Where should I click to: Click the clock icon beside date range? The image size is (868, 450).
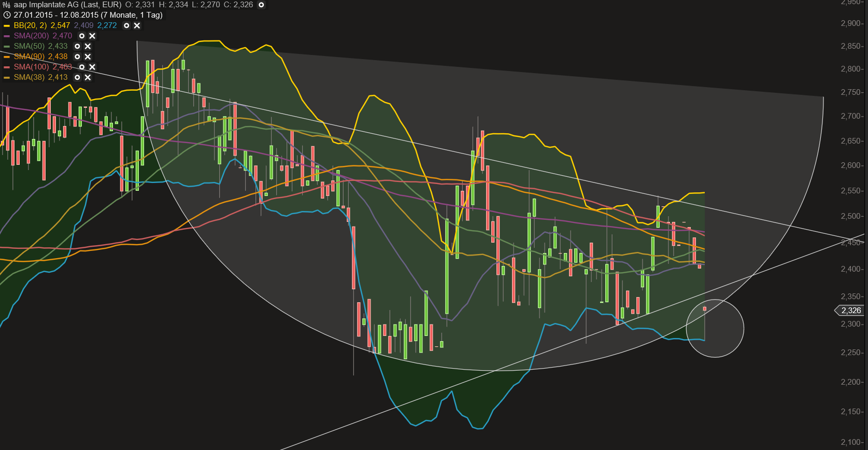click(7, 15)
